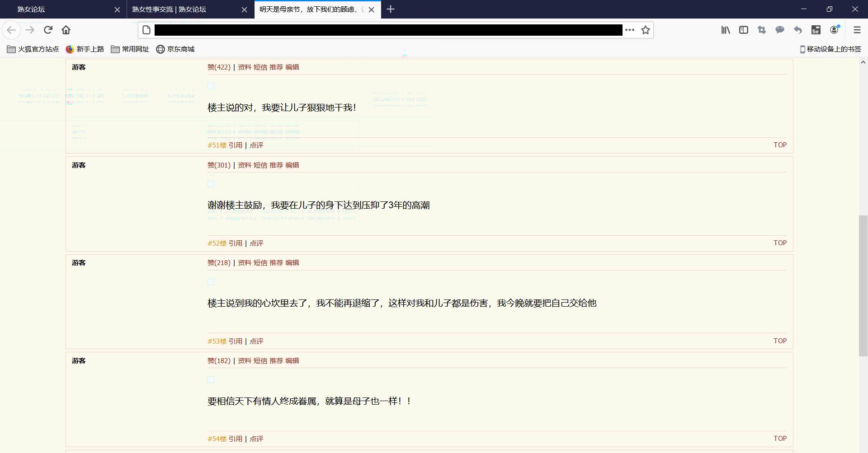
Task: Open the Firefox account icon
Action: coord(834,30)
